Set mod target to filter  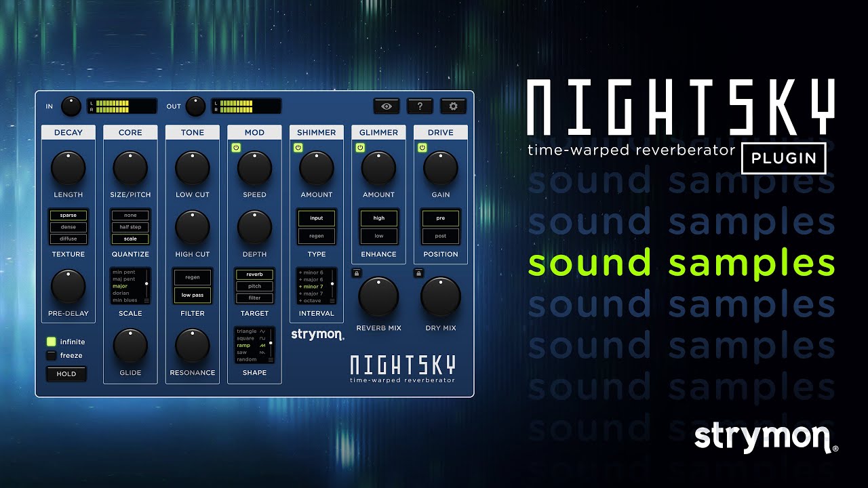(254, 298)
